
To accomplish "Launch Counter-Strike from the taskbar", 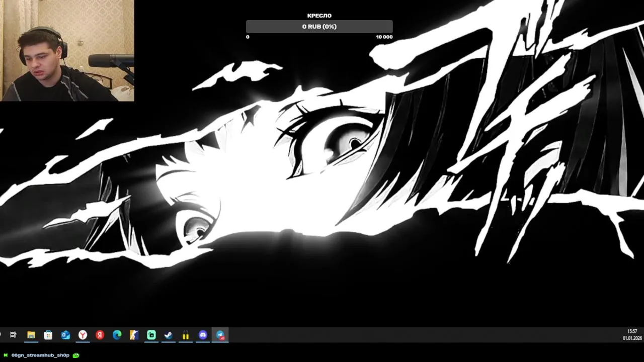I will [x=134, y=335].
